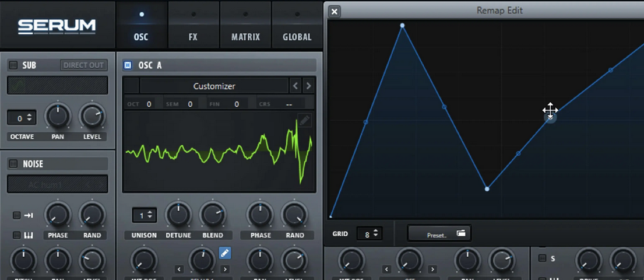Click the OSC A warp knob beside pencil
Image resolution: width=644 pixels, height=280 pixels.
[x=202, y=261]
